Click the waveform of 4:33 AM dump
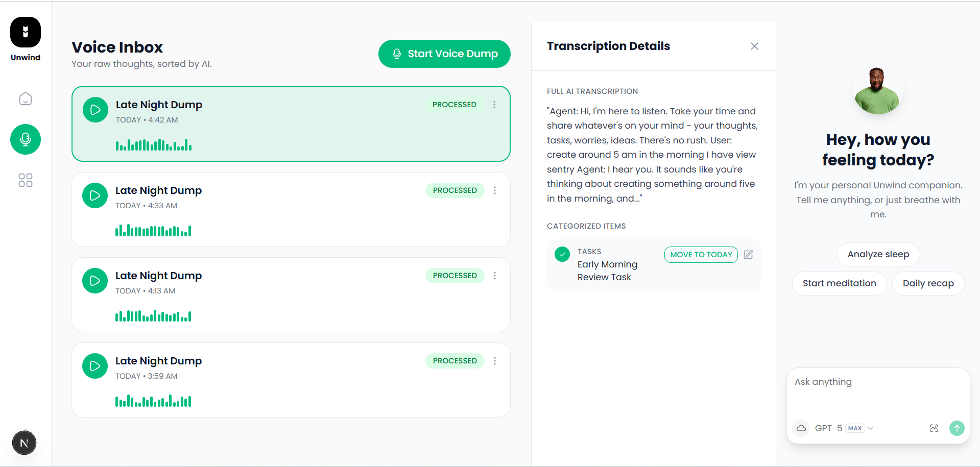This screenshot has width=980, height=467. click(153, 231)
